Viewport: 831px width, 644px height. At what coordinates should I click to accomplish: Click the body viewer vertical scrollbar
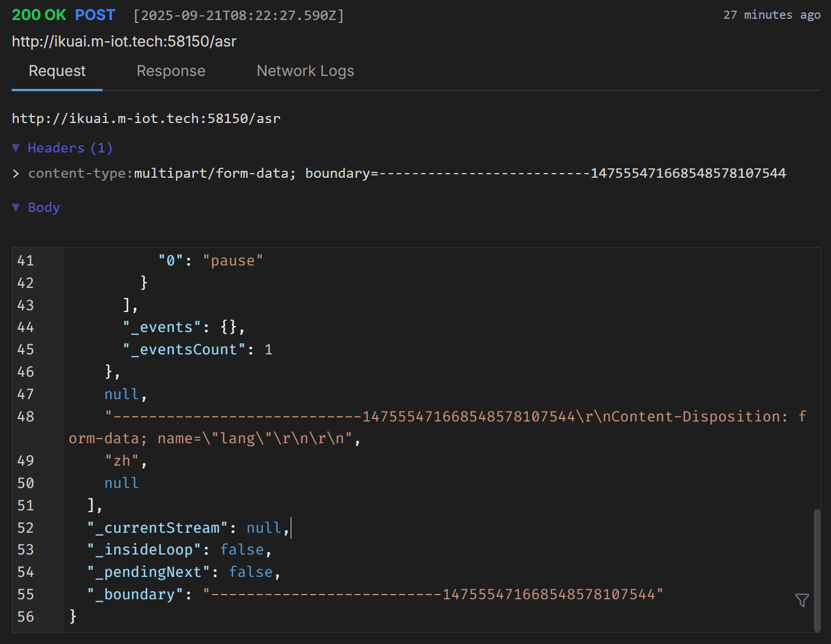816,568
